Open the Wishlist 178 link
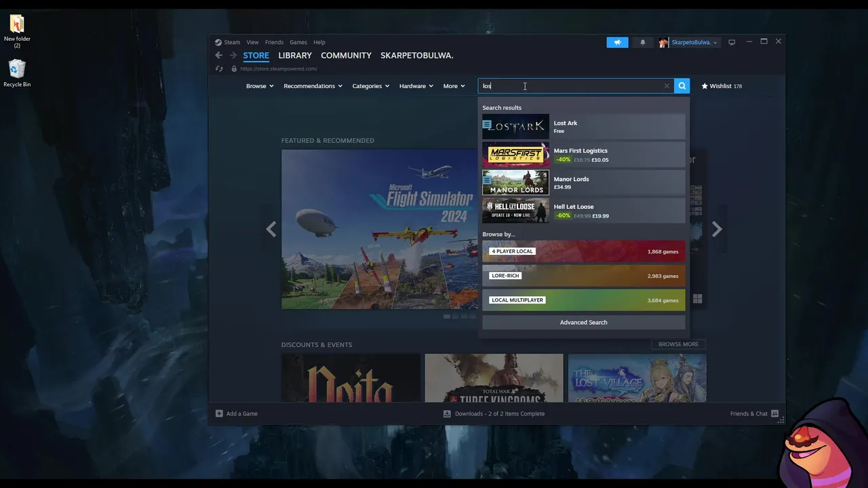This screenshot has width=868, height=488. [722, 86]
